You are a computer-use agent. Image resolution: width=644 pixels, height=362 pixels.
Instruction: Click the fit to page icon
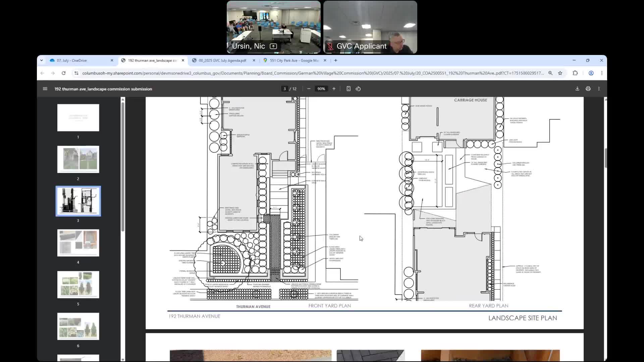click(x=348, y=89)
